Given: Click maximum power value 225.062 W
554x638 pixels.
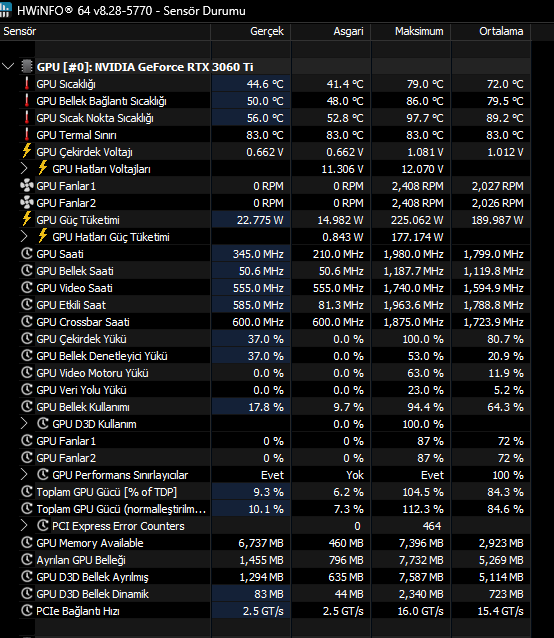Looking at the screenshot, I should 419,220.
